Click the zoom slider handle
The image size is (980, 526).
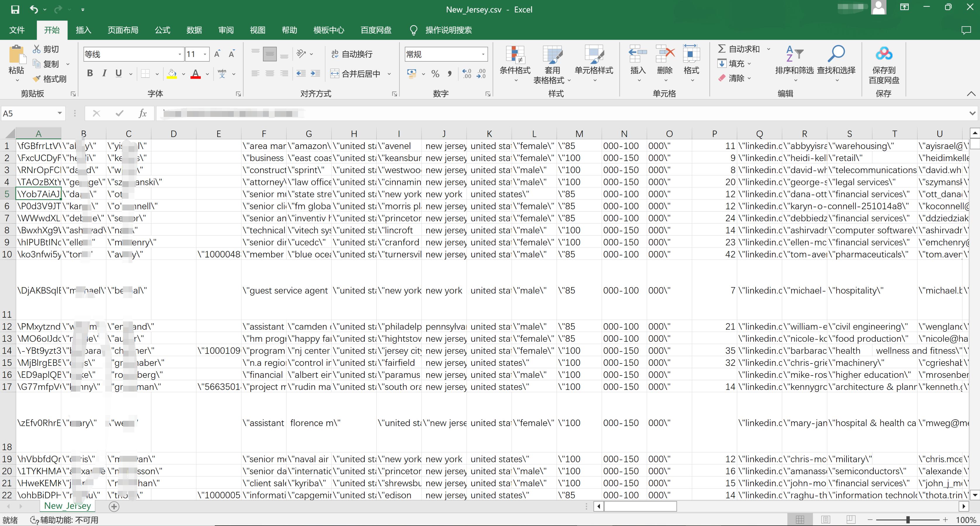[x=908, y=520]
